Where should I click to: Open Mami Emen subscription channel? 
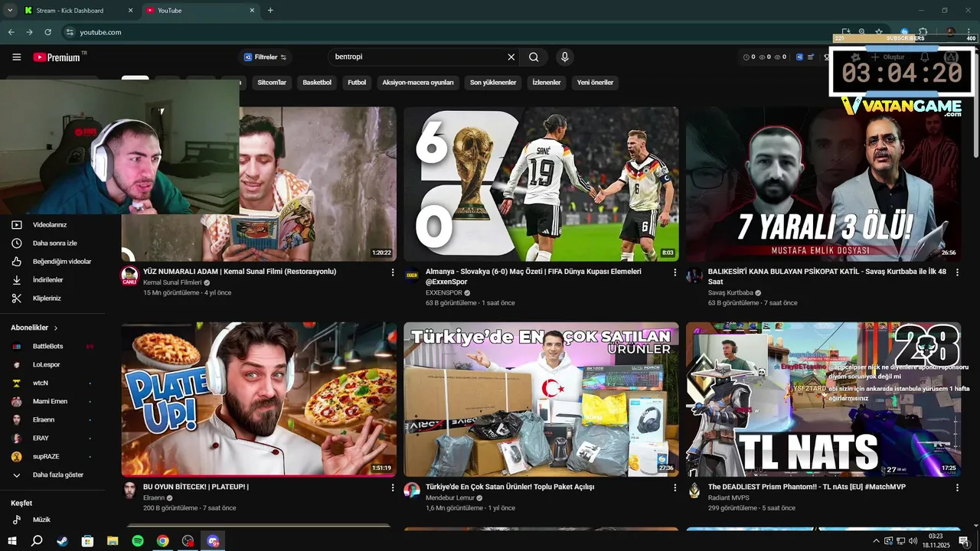(54, 402)
